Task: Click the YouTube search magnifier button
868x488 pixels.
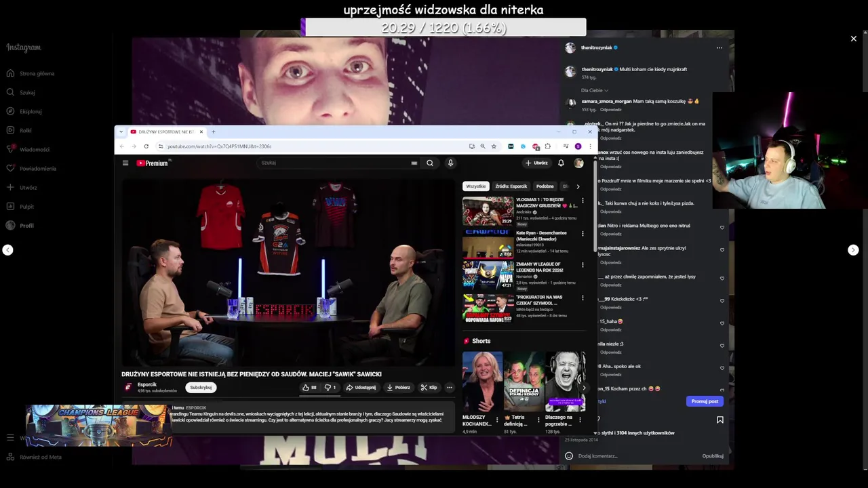Action: [429, 163]
